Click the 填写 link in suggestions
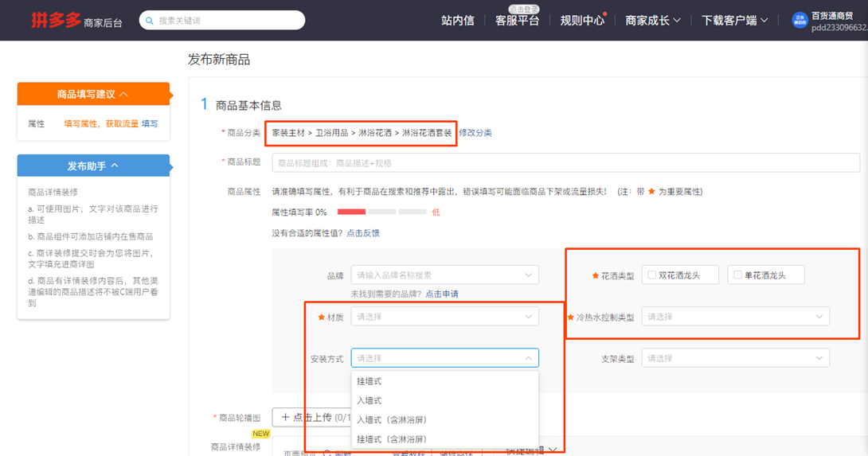 click(x=150, y=123)
